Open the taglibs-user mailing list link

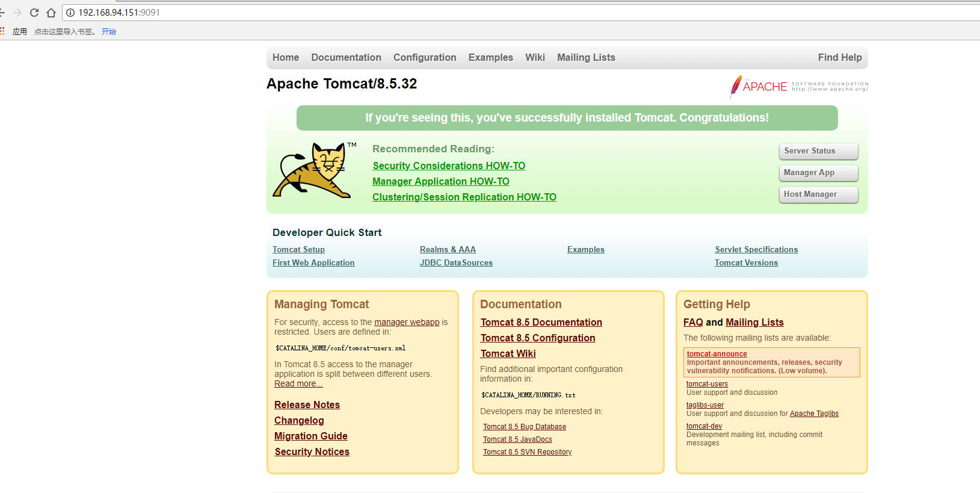pyautogui.click(x=705, y=405)
